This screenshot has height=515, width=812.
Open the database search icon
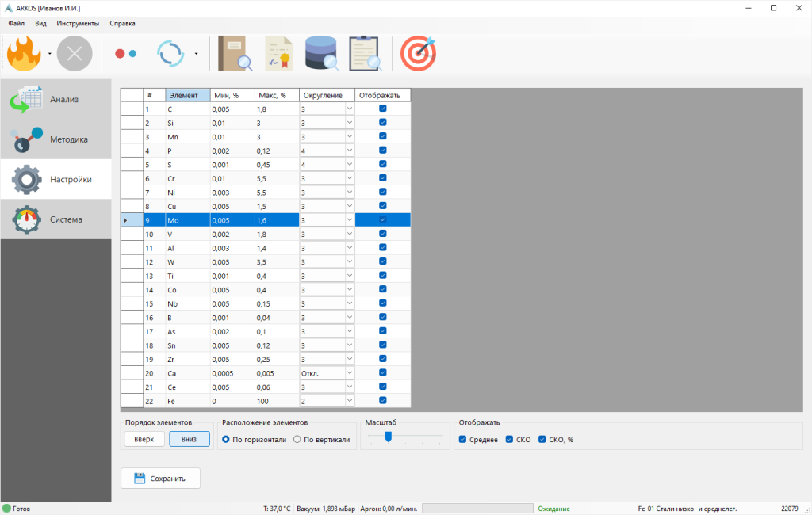click(320, 53)
